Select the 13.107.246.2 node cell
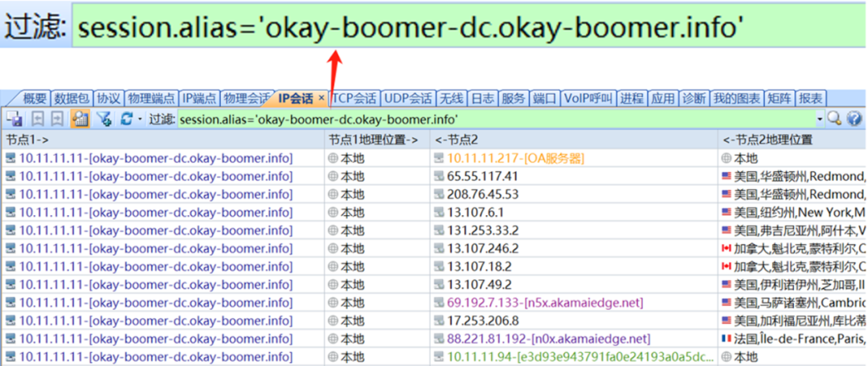This screenshot has height=366, width=868. point(574,248)
